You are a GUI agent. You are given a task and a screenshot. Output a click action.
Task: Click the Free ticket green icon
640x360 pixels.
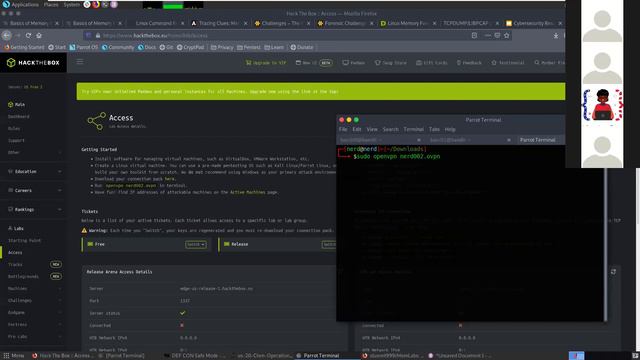(x=90, y=244)
